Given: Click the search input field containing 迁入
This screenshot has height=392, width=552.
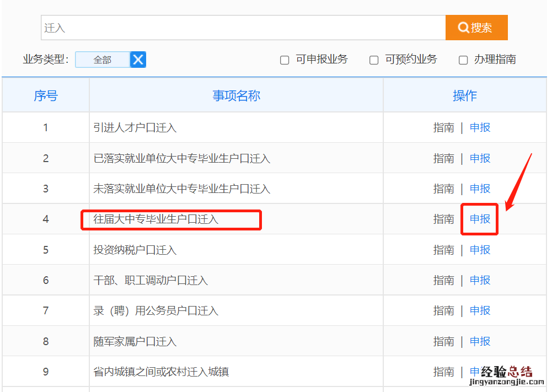Looking at the screenshot, I should pyautogui.click(x=243, y=28).
